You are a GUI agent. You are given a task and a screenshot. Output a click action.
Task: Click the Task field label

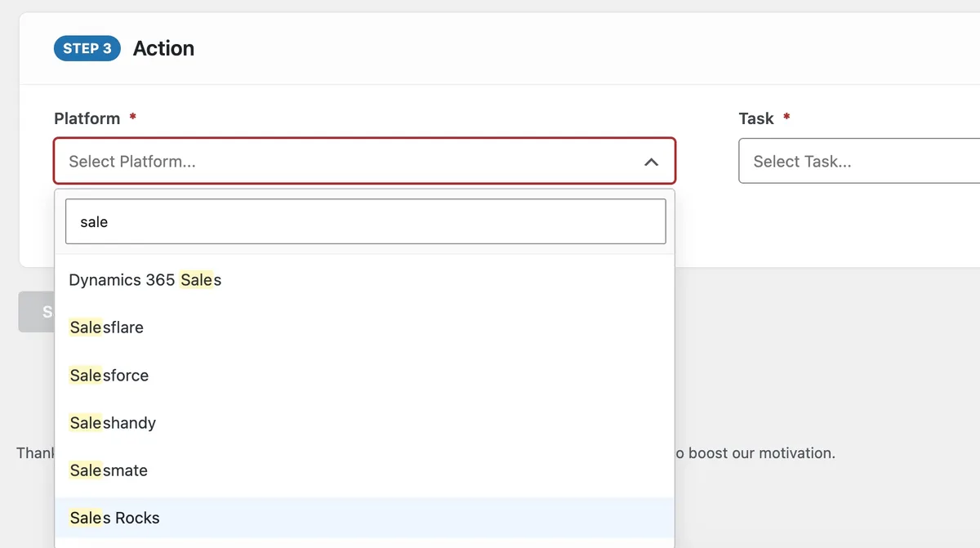(x=756, y=118)
